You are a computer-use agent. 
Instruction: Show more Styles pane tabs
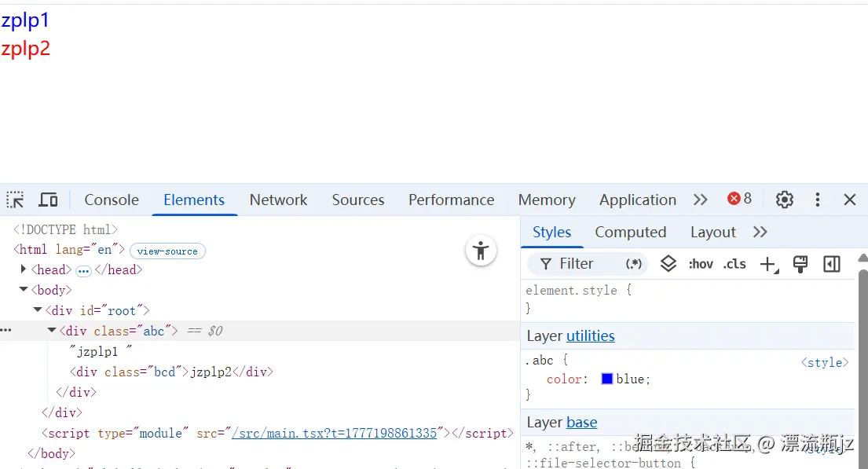pos(760,232)
